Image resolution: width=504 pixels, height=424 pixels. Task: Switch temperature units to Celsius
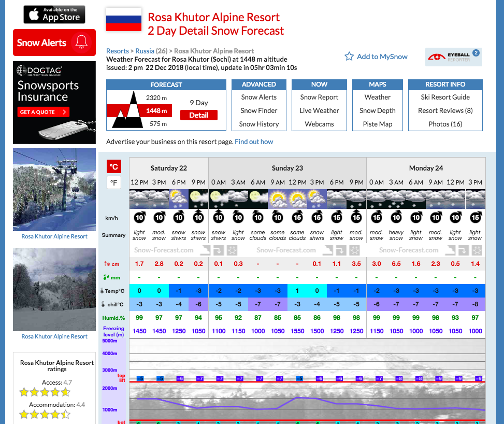pyautogui.click(x=114, y=166)
